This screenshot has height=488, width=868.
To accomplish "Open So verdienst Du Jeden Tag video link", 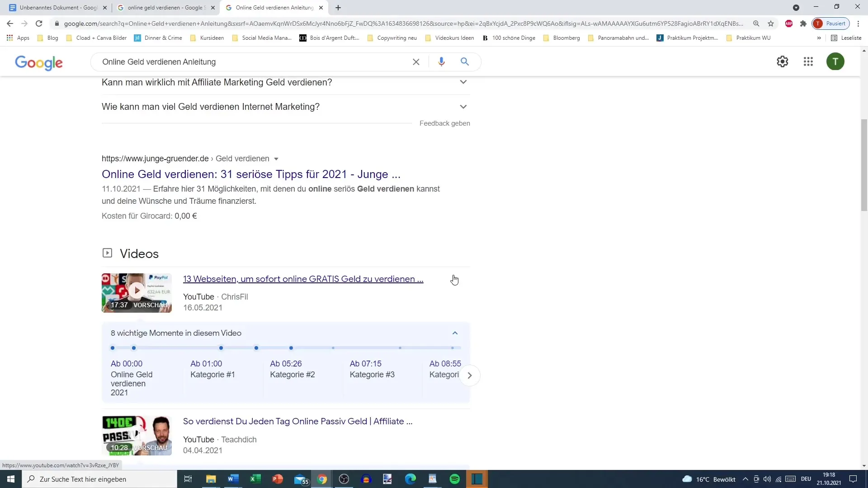I will (x=297, y=422).
